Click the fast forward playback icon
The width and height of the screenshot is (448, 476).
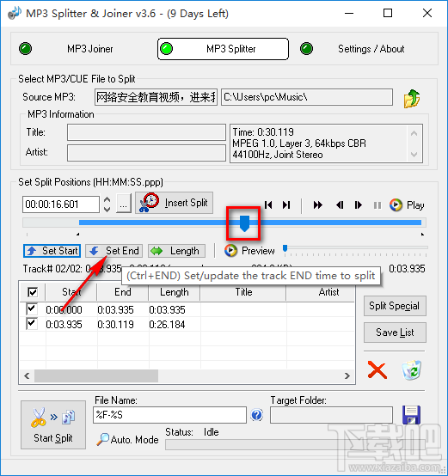pos(317,204)
